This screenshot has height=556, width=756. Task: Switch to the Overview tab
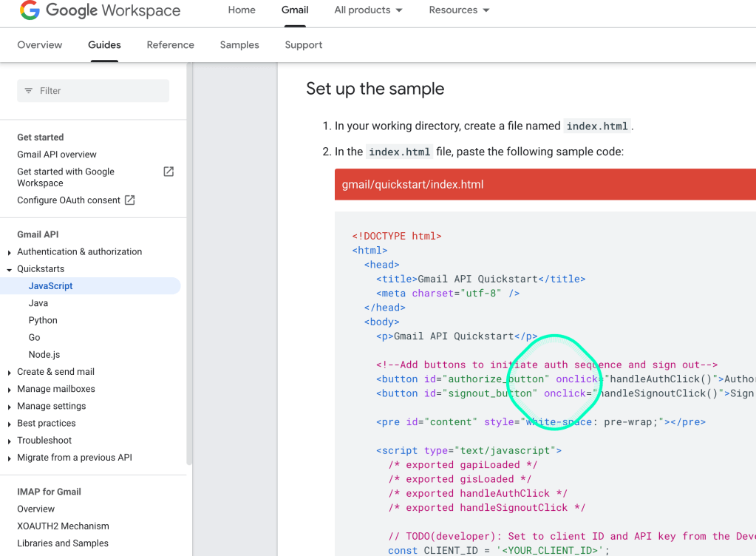[x=39, y=45]
